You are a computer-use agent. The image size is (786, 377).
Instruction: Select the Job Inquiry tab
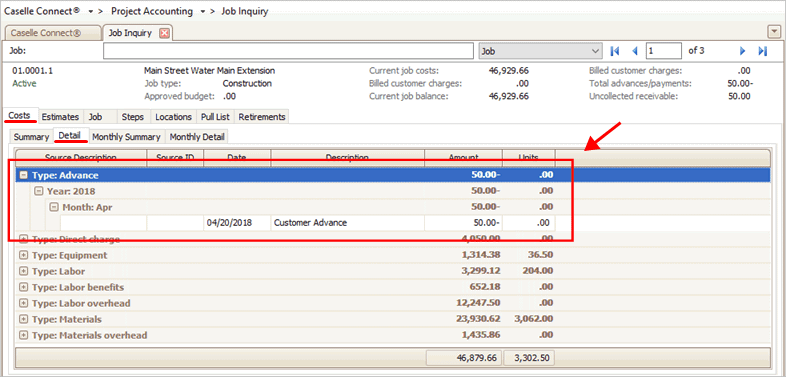(x=137, y=33)
